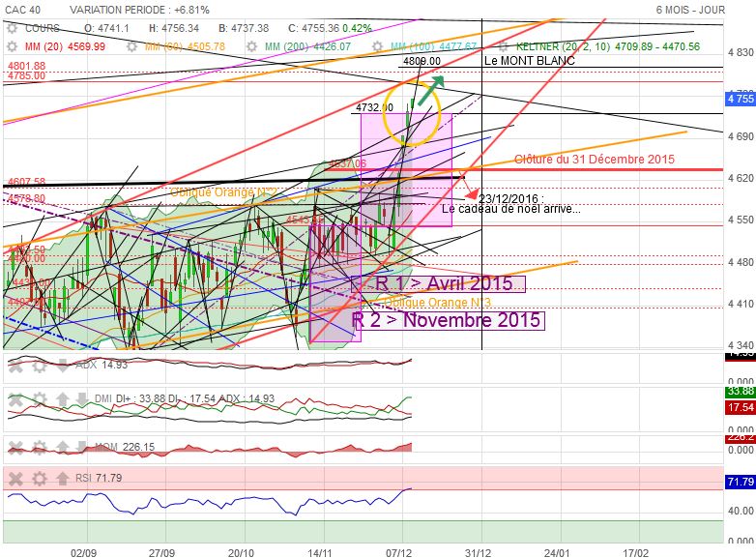Click Le cadeau de noël arrive text
The height and width of the screenshot is (558, 756).
[511, 209]
